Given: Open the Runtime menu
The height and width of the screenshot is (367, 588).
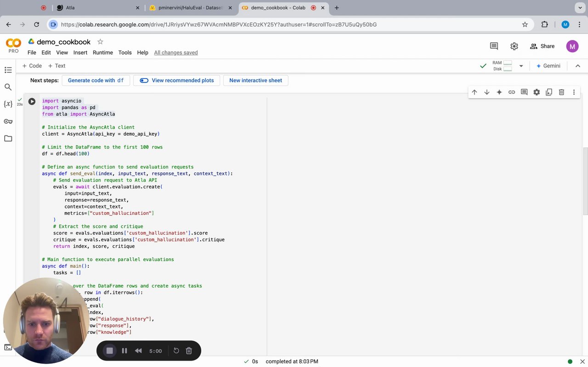Looking at the screenshot, I should click(x=103, y=53).
